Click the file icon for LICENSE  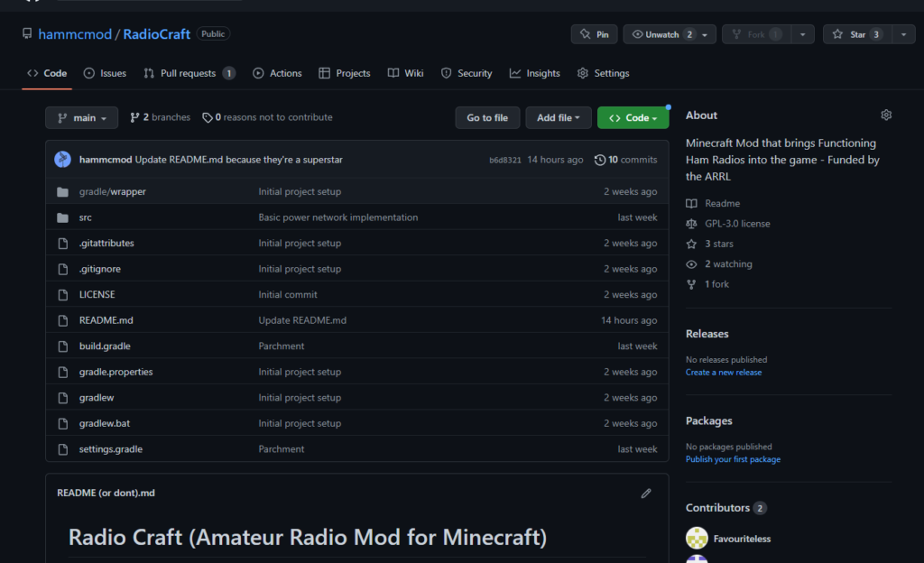62,294
